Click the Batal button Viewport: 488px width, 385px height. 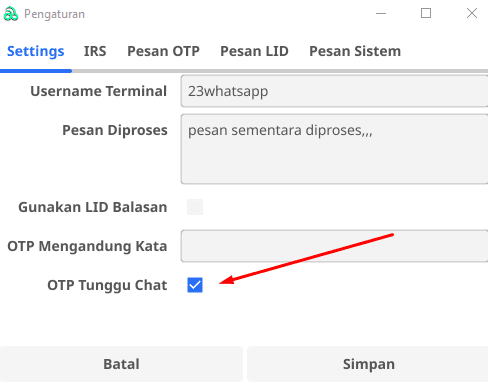coord(121,364)
